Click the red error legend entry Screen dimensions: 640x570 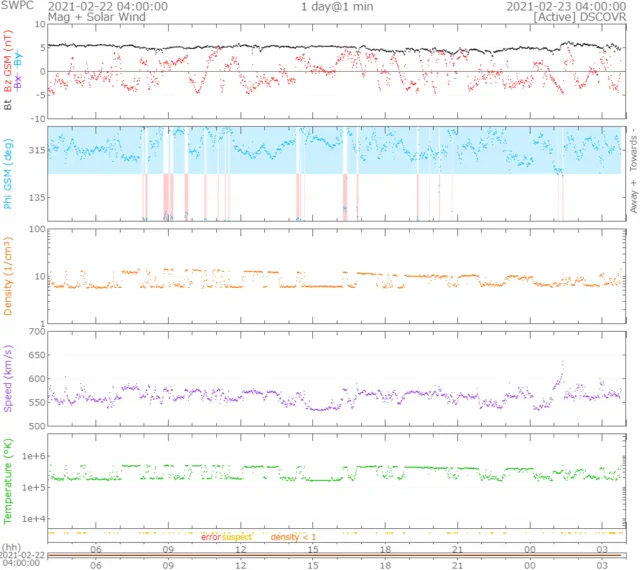click(210, 537)
